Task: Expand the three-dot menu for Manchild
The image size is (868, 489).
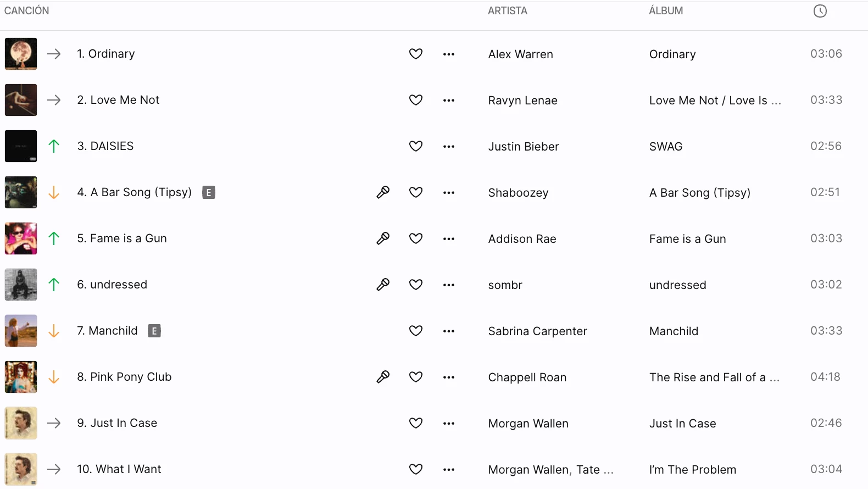Action: 449,331
